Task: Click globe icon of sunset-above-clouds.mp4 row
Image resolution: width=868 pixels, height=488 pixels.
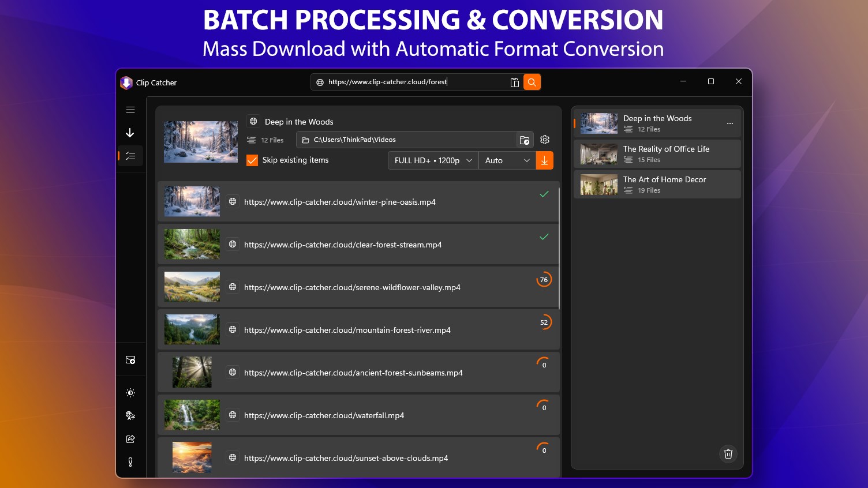Action: 233,457
